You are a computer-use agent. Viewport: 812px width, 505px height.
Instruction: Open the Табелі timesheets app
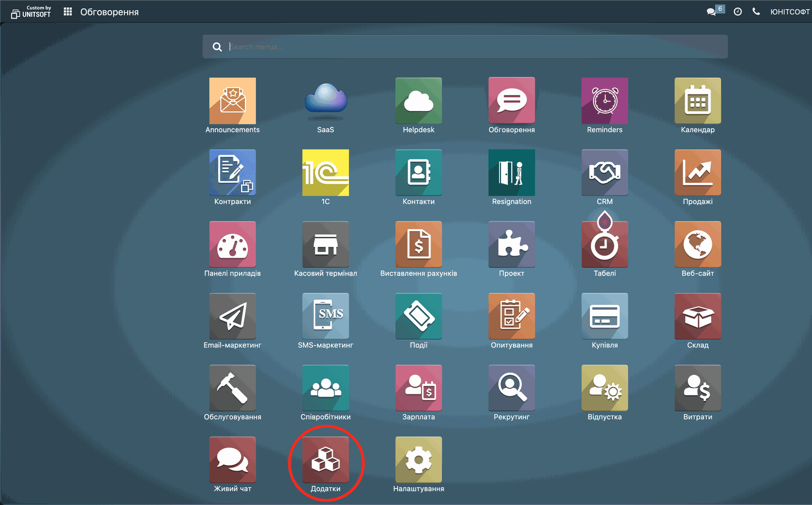click(x=604, y=244)
